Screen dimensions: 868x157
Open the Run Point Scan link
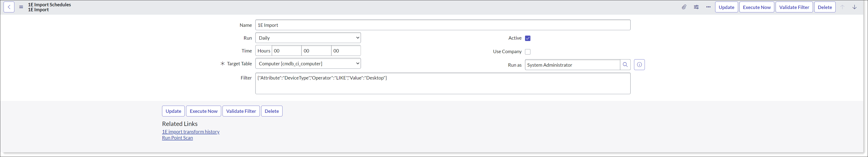coord(178,138)
